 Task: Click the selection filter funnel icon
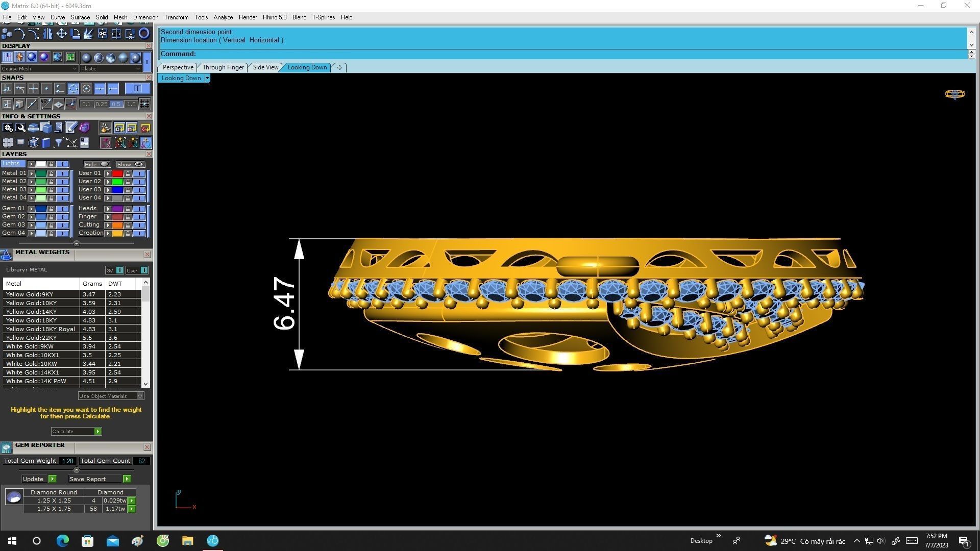[x=58, y=143]
